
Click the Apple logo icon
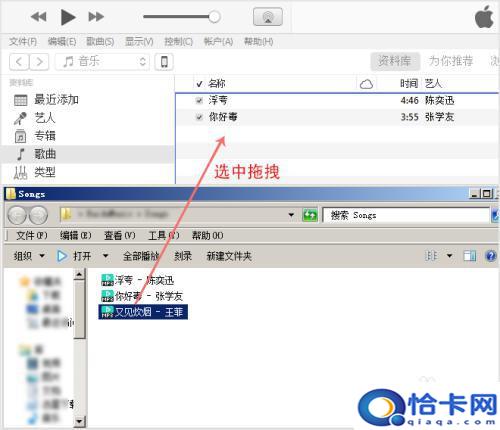click(484, 17)
